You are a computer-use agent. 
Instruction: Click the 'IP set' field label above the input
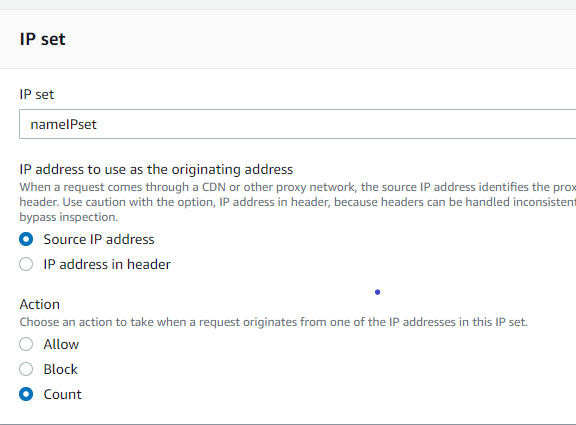37,94
